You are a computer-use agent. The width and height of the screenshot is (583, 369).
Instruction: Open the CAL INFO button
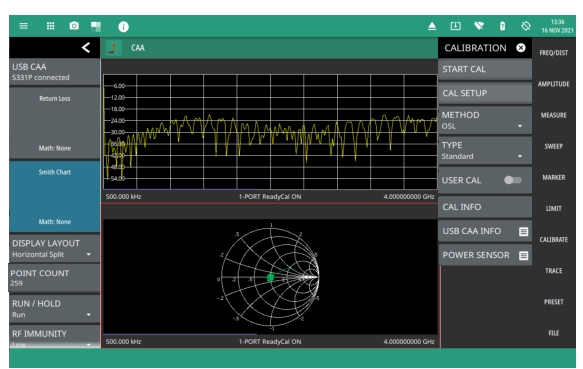tap(485, 207)
